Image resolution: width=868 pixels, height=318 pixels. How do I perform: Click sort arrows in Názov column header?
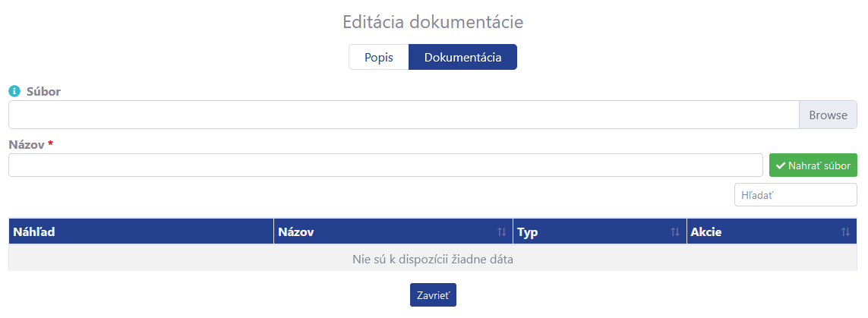pyautogui.click(x=501, y=232)
